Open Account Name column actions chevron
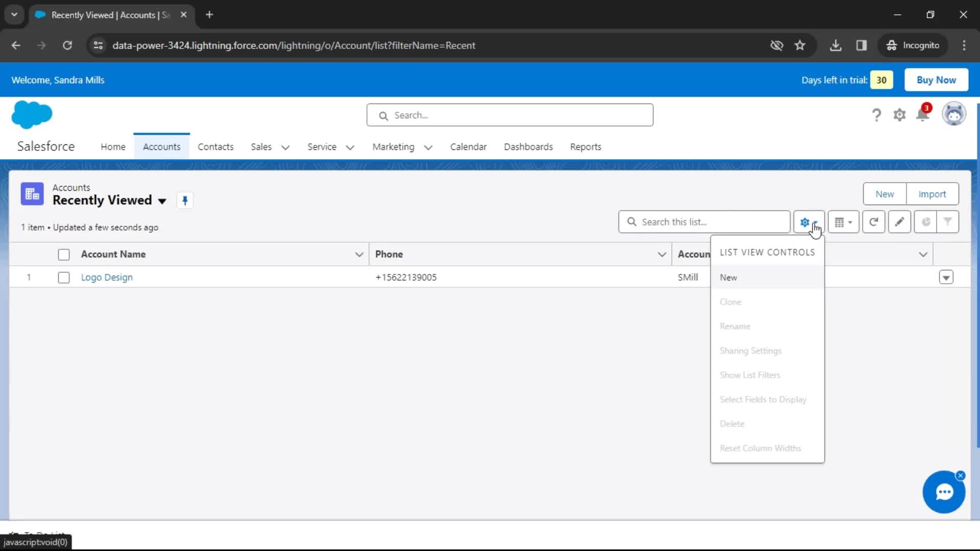This screenshot has width=980, height=551. [359, 255]
